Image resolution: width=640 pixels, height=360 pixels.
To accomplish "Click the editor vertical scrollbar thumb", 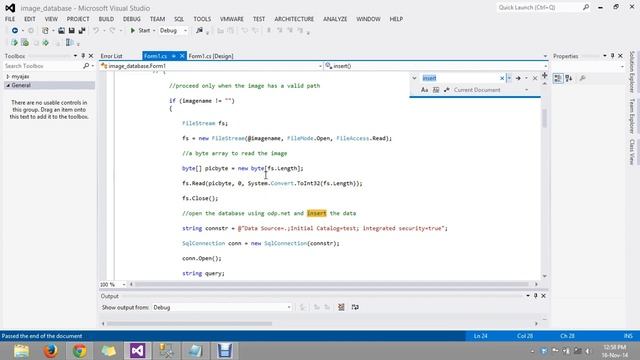I will 544,118.
